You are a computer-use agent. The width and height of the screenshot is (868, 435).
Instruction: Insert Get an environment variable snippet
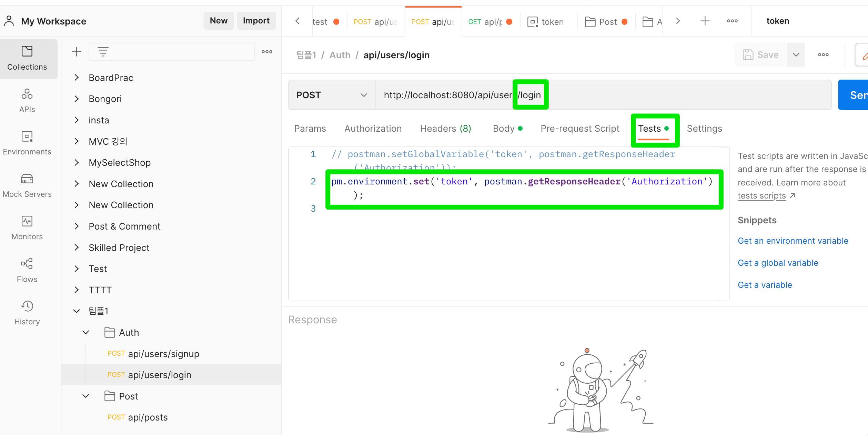(793, 241)
